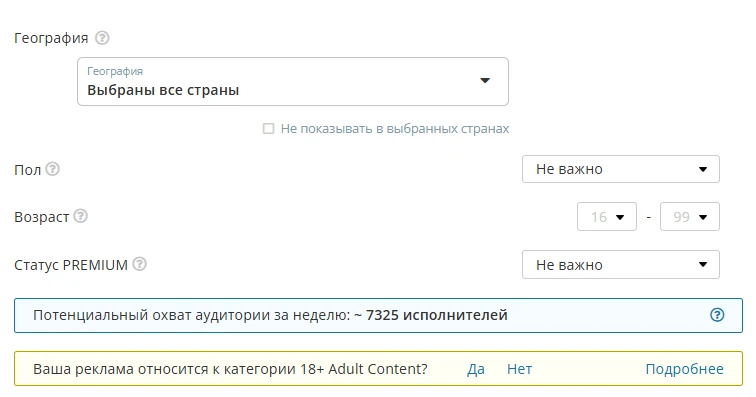Open the Подробнее link about adult content
Screen dimensions: 756x397
click(684, 369)
